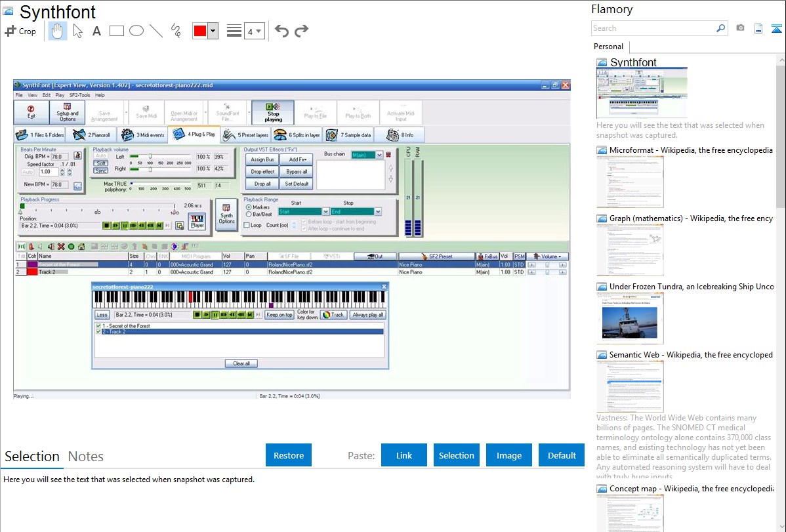Click the page icon beside the camera
The image size is (786, 532).
coord(758,28)
